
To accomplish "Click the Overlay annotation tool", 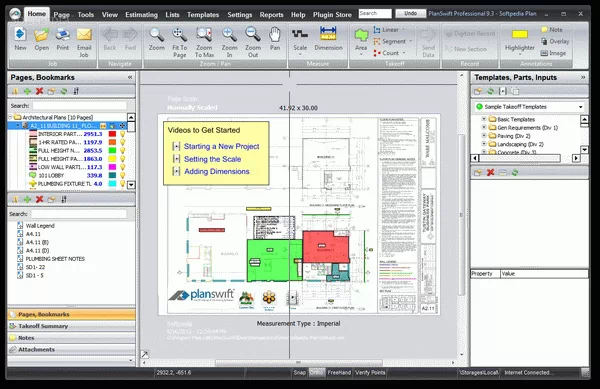I will [555, 41].
